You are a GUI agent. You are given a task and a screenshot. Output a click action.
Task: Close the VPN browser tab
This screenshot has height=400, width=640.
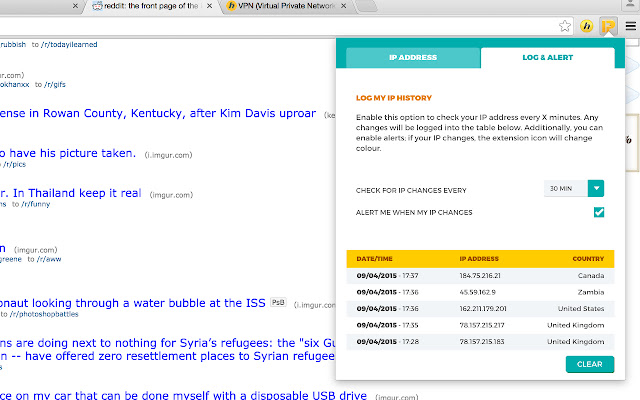click(345, 7)
